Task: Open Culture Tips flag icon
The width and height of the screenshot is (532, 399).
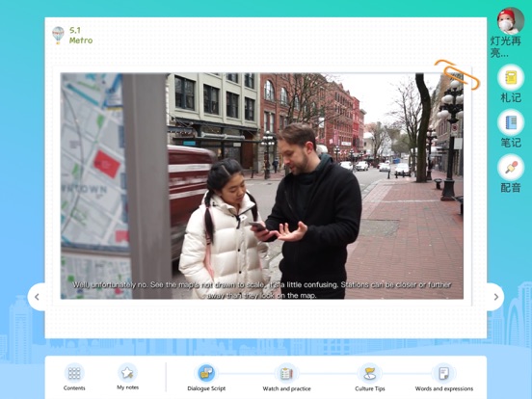Action: click(x=369, y=373)
